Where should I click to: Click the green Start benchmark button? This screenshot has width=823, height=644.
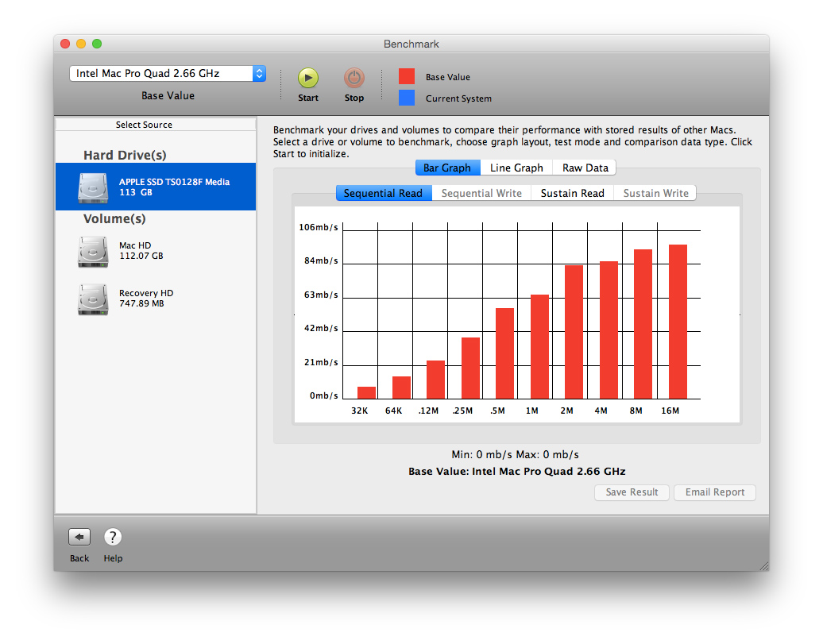(x=308, y=78)
